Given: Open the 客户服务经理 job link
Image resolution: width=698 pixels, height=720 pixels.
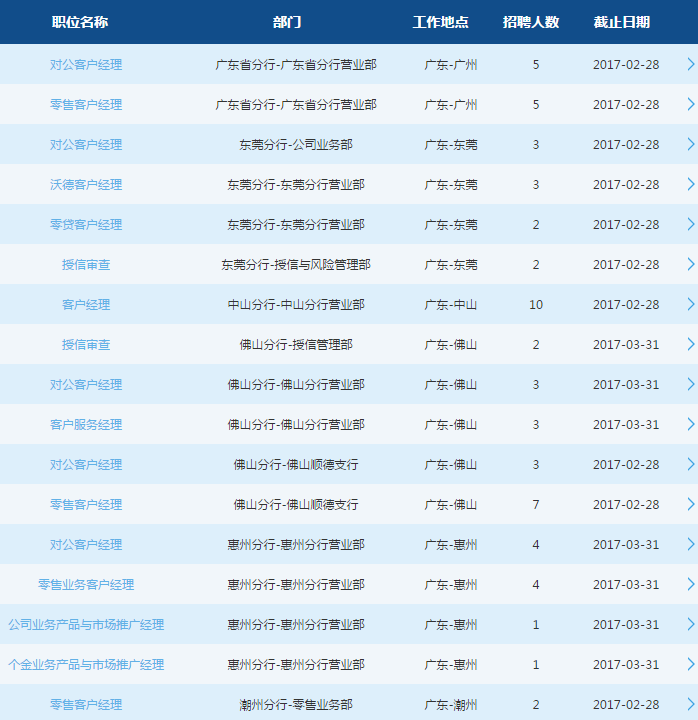Looking at the screenshot, I should [86, 424].
